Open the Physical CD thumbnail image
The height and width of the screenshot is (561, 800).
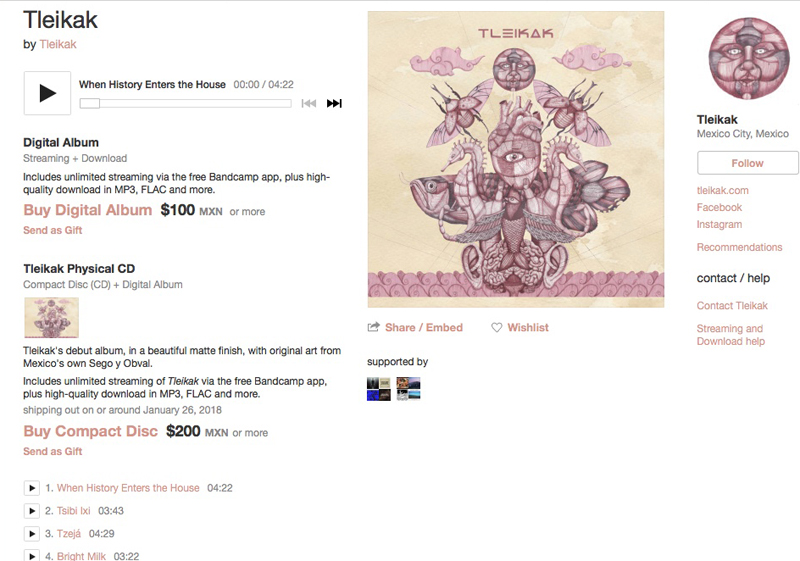[52, 318]
